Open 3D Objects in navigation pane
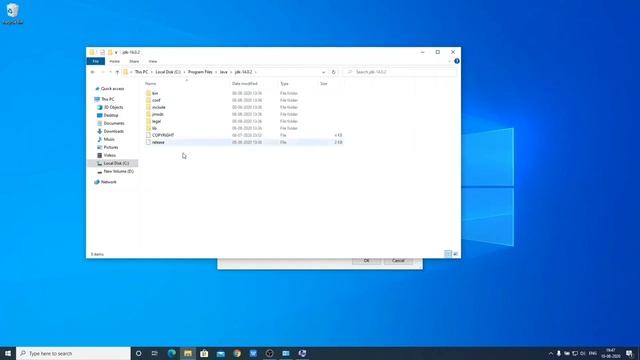This screenshot has width=640, height=360. [x=110, y=107]
